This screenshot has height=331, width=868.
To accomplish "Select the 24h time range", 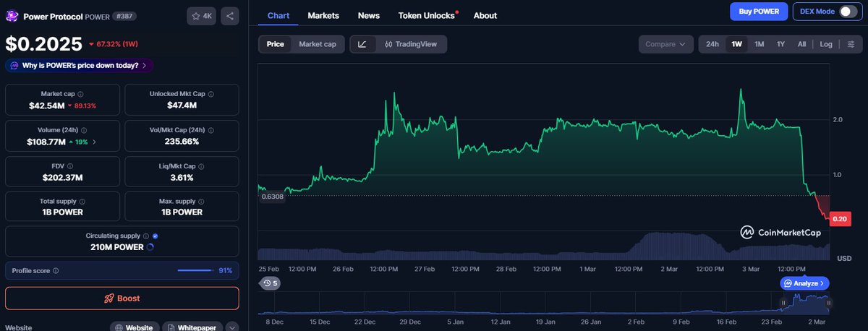I will point(712,44).
